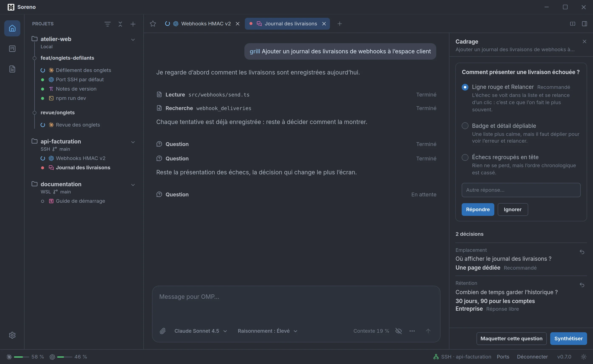Click the Synthétiser button
Screen dimensions: 593x364
click(x=568, y=338)
